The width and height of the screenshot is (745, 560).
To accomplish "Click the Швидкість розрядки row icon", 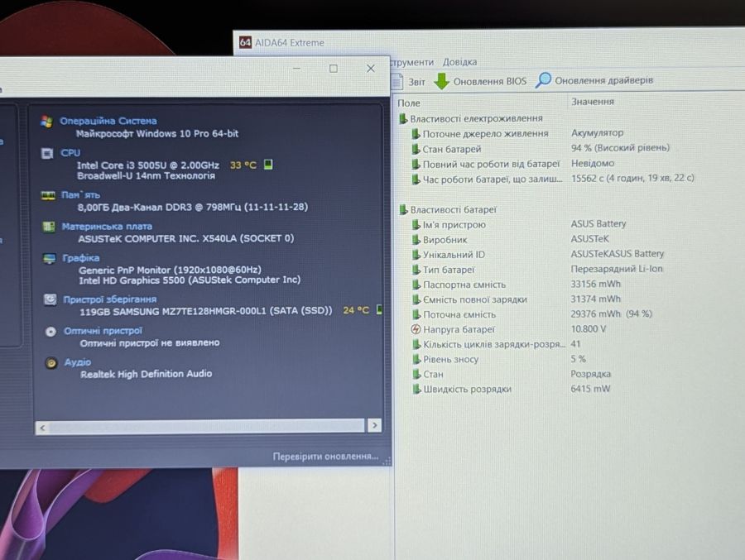I will pos(416,389).
